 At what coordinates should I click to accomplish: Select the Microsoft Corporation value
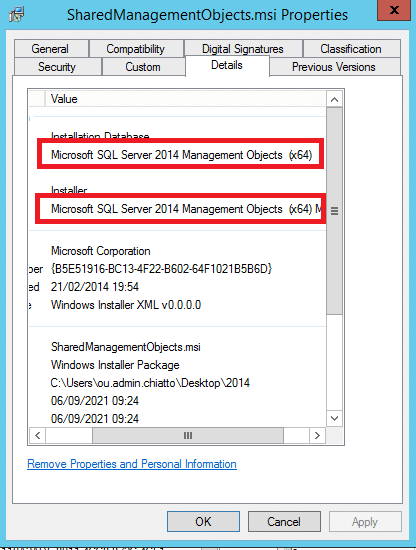point(101,251)
